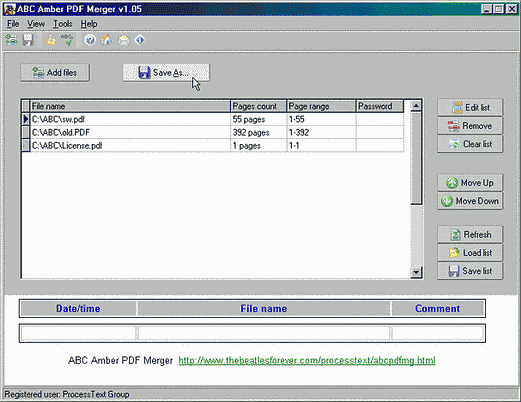This screenshot has width=521, height=402.
Task: Click the file list vertical scrollbar thumb
Action: pyautogui.click(x=416, y=158)
